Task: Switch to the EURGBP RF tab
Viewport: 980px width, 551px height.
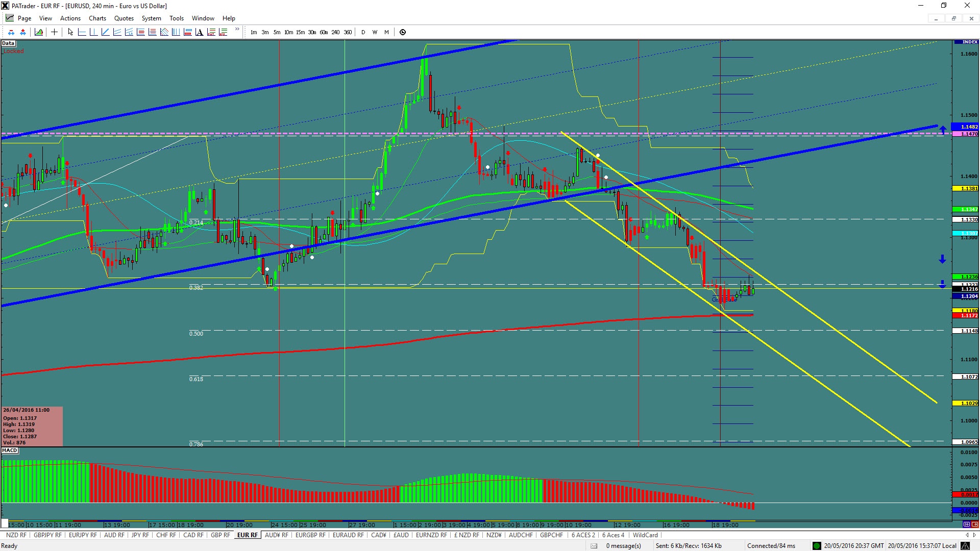Action: [x=310, y=535]
